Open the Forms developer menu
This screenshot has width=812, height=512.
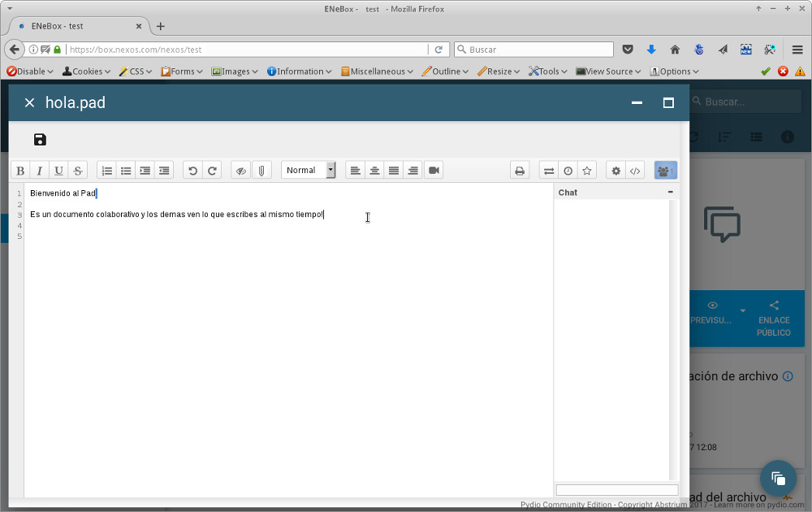(x=181, y=71)
